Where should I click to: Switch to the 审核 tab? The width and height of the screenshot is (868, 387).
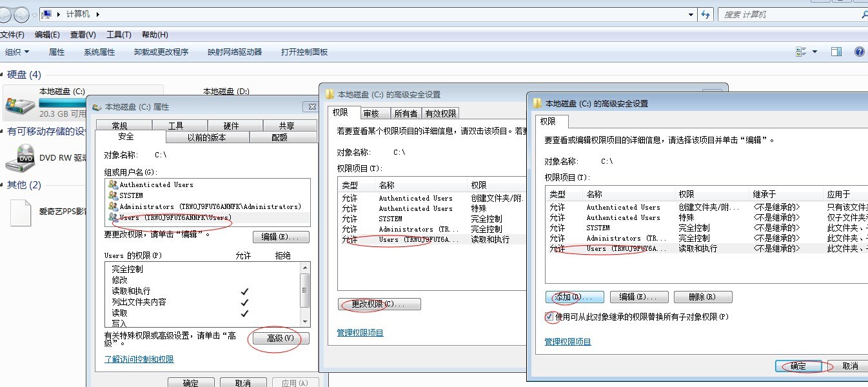(371, 114)
